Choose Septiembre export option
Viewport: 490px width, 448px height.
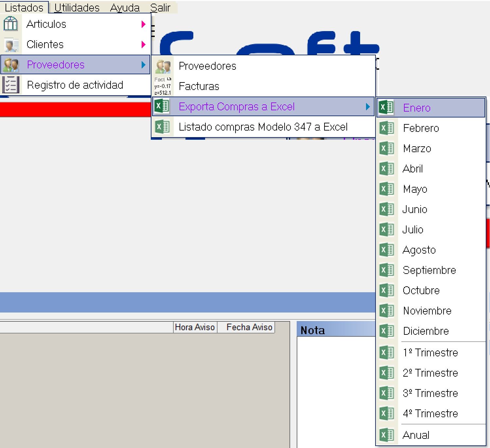[x=429, y=270]
